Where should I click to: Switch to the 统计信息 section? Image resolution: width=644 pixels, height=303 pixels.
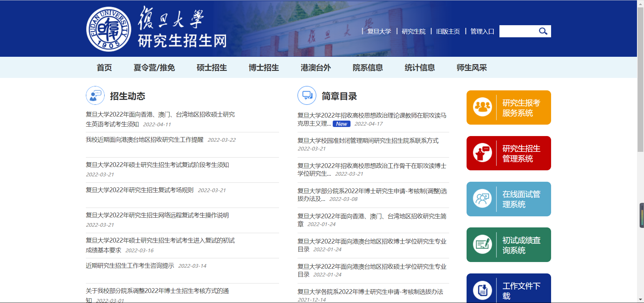420,68
